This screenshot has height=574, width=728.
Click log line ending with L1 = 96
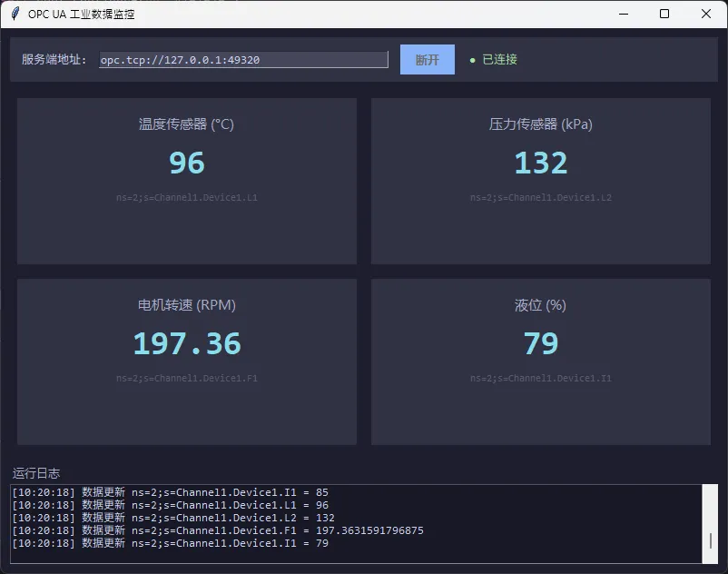tap(171, 505)
